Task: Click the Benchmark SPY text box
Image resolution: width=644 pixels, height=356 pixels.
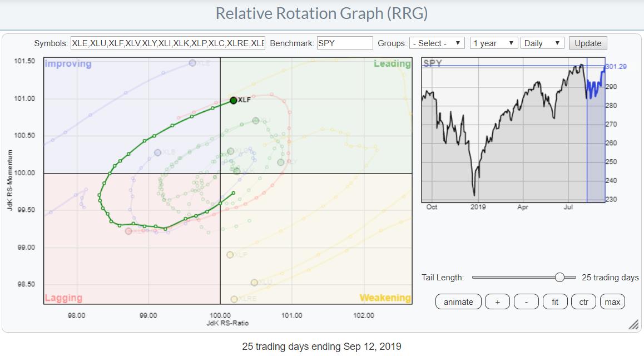Action: point(345,43)
